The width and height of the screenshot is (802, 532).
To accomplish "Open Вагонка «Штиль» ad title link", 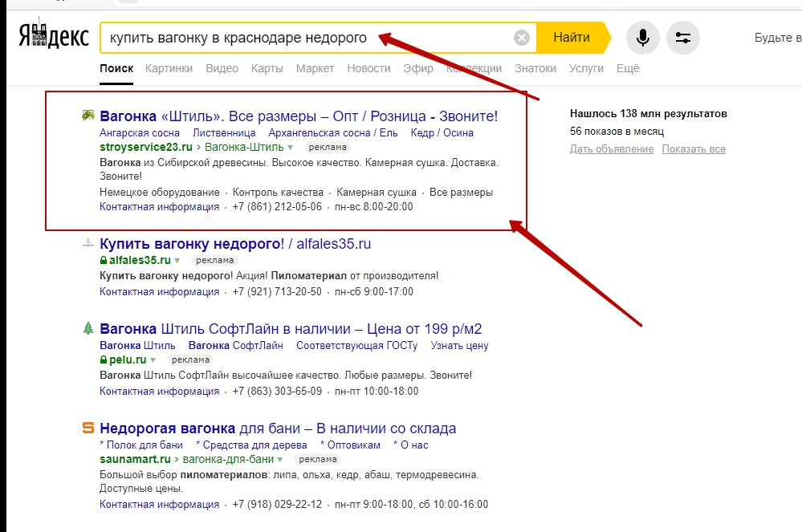I will point(299,116).
